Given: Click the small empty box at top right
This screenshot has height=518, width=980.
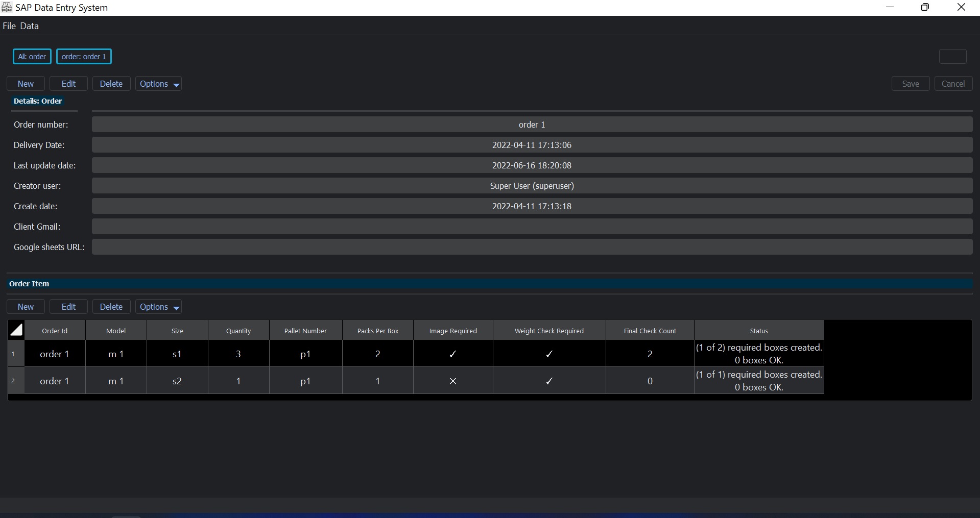Looking at the screenshot, I should point(953,57).
